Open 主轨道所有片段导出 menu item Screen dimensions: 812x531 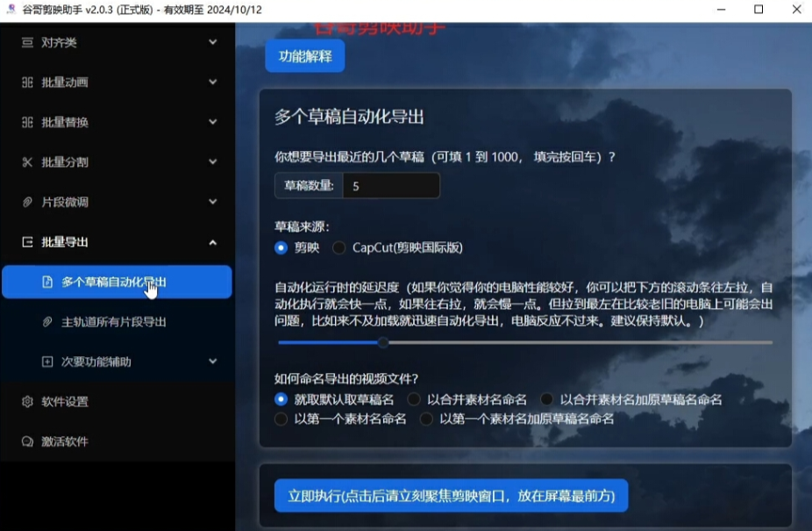point(113,322)
